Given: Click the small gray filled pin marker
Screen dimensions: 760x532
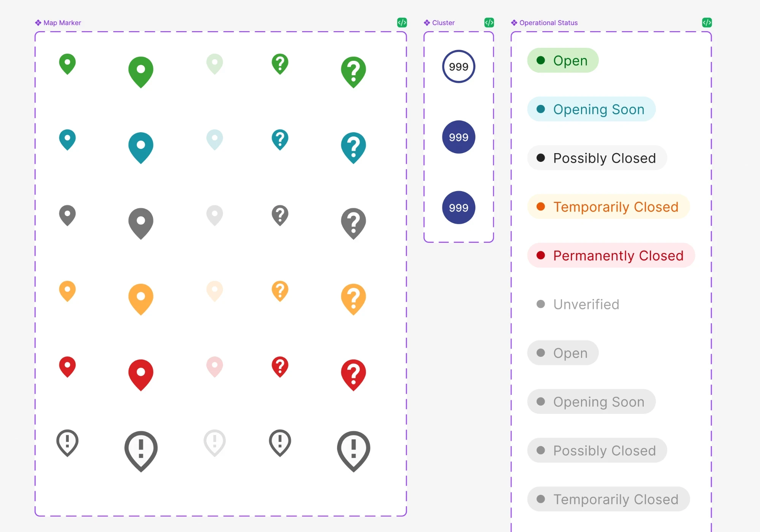Looking at the screenshot, I should tap(67, 215).
